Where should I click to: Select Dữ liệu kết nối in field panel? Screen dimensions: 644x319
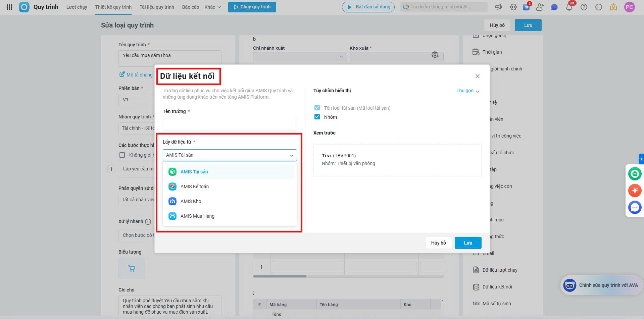492,287
